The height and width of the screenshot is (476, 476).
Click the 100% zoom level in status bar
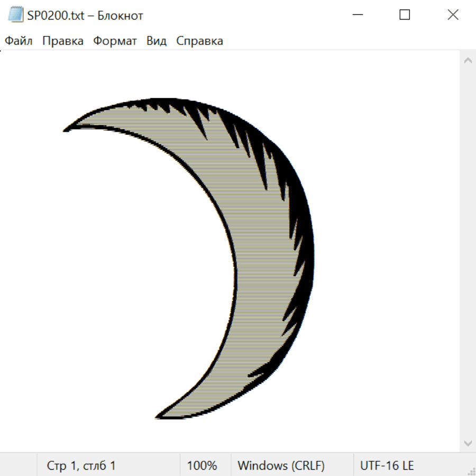click(x=202, y=465)
